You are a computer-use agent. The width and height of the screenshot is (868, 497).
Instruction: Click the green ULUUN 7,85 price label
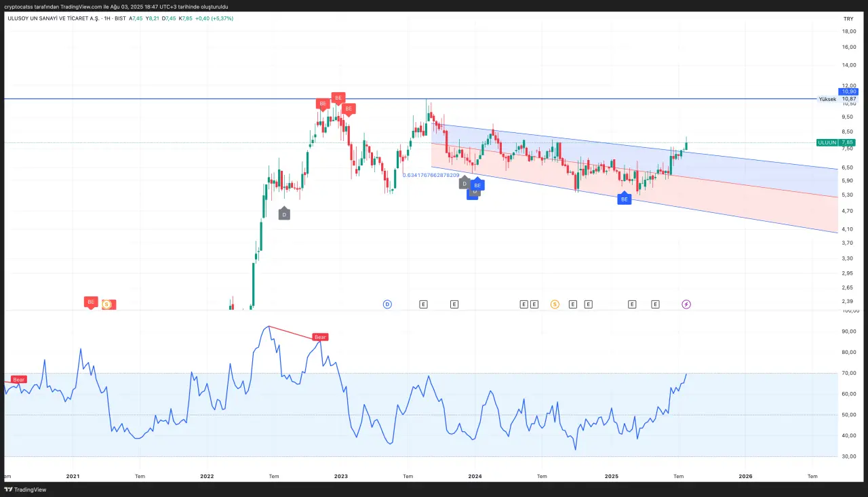click(835, 142)
